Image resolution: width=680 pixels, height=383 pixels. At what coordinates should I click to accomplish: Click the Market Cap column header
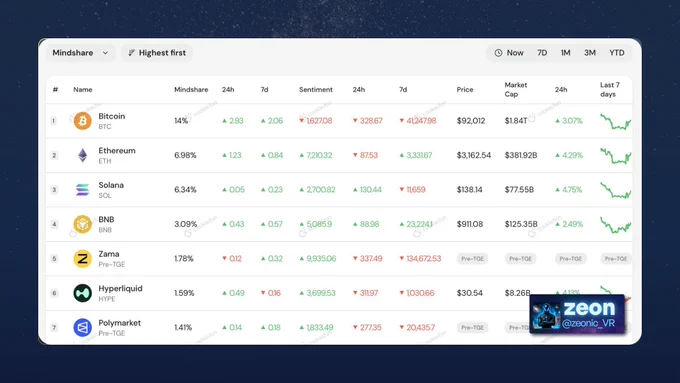pyautogui.click(x=516, y=90)
